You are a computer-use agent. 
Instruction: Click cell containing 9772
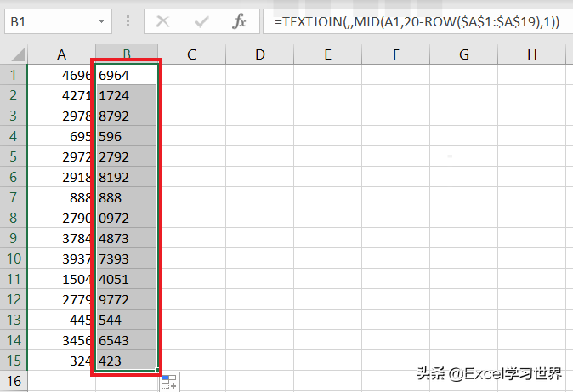127,299
